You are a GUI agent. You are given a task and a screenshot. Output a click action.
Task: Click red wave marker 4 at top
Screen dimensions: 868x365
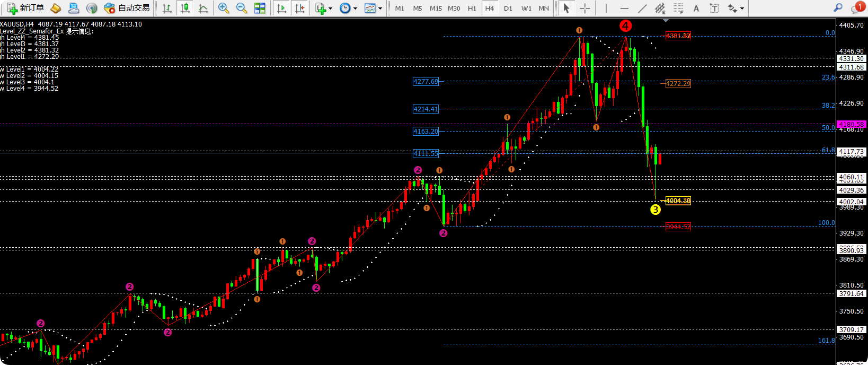point(625,25)
